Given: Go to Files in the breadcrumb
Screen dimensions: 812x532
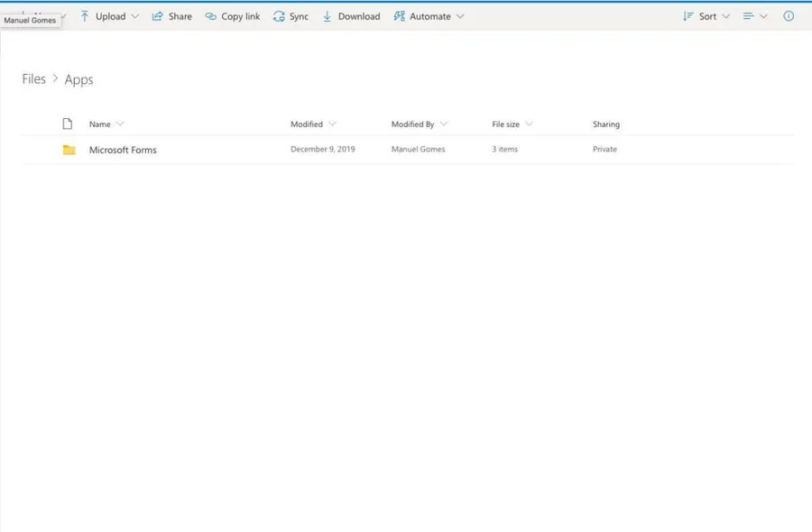Looking at the screenshot, I should click(33, 79).
